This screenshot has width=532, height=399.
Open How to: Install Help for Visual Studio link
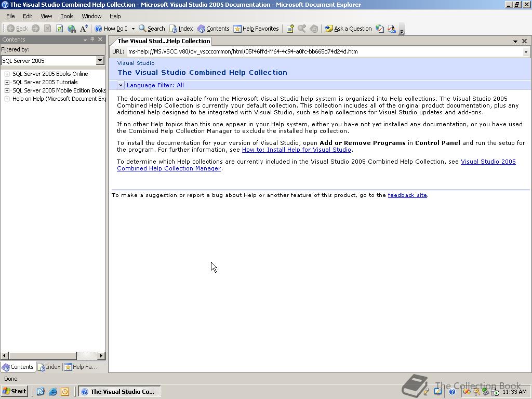297,150
